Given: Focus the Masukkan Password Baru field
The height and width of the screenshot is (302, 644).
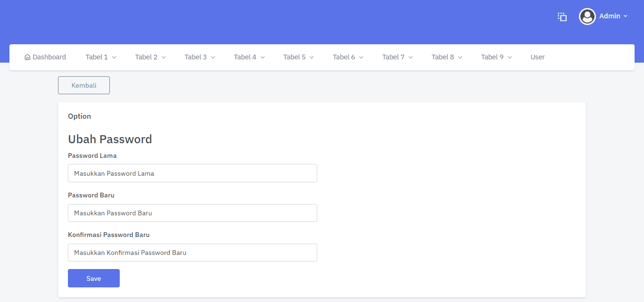Looking at the screenshot, I should pyautogui.click(x=192, y=213).
